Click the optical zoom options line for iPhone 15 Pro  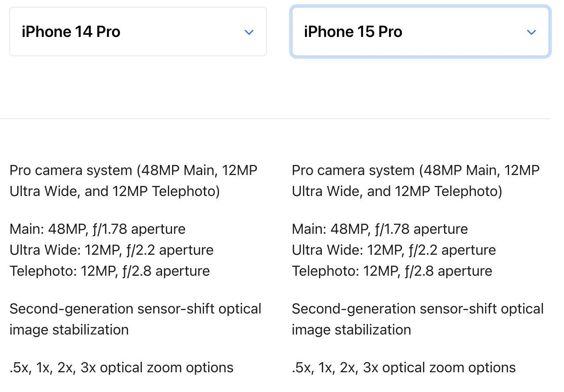pos(404,368)
